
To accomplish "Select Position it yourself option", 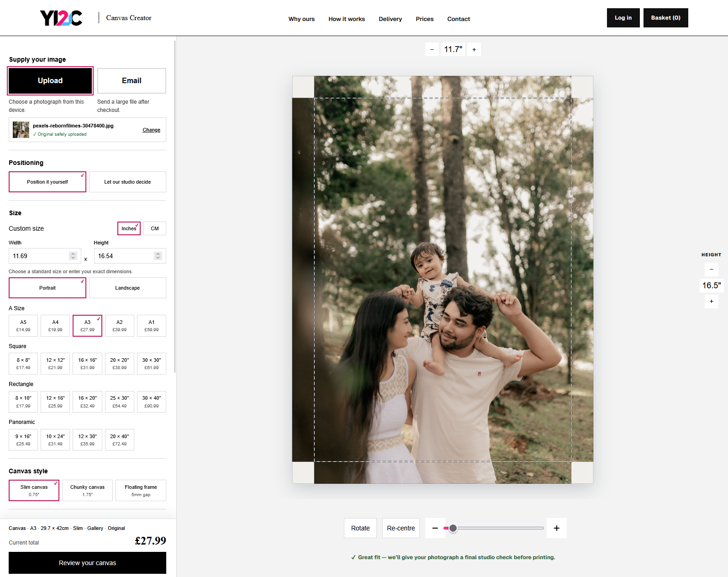I will (47, 182).
